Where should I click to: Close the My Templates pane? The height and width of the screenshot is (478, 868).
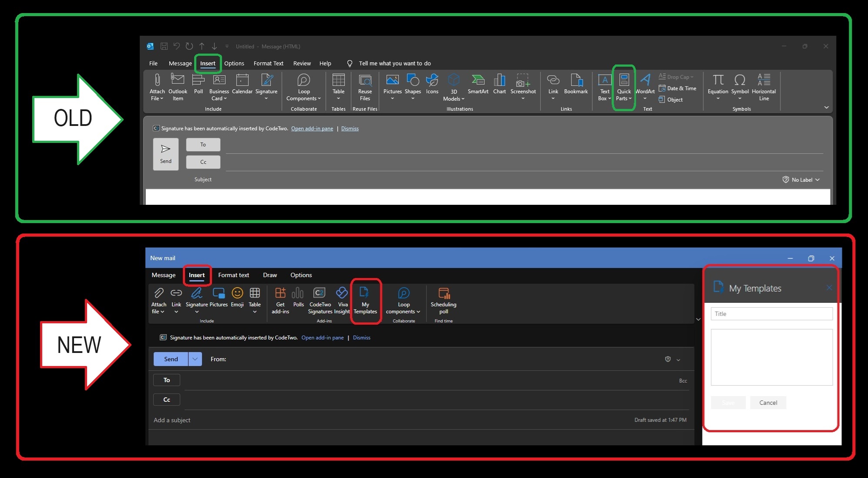point(829,288)
